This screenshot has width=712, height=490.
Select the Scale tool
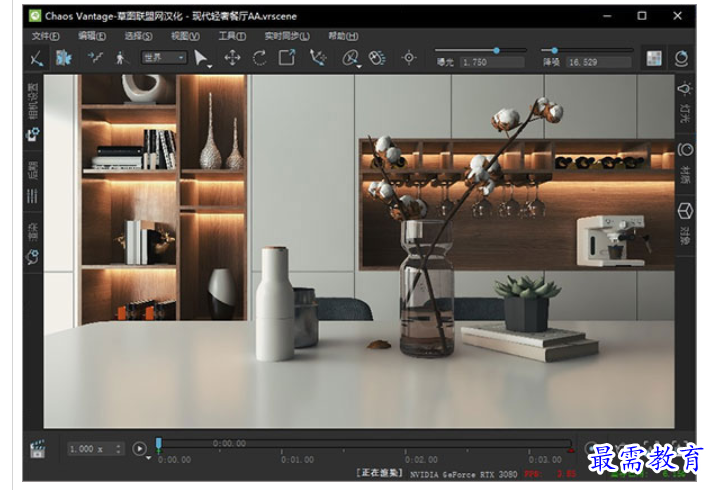click(287, 58)
